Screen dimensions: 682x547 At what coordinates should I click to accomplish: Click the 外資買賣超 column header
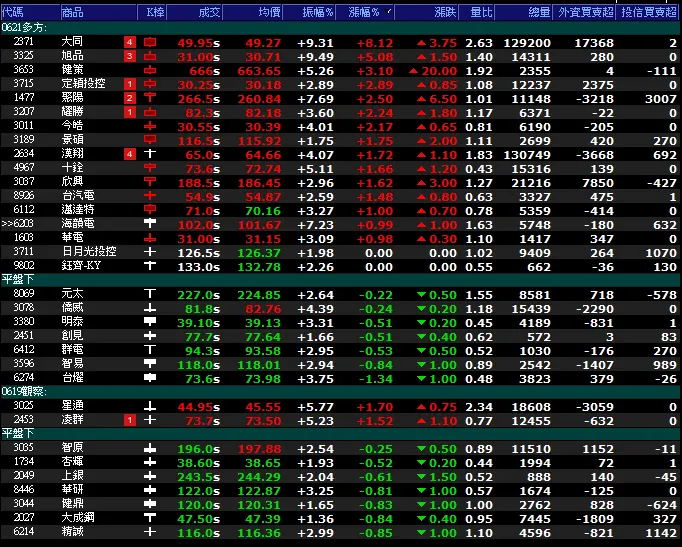(584, 12)
